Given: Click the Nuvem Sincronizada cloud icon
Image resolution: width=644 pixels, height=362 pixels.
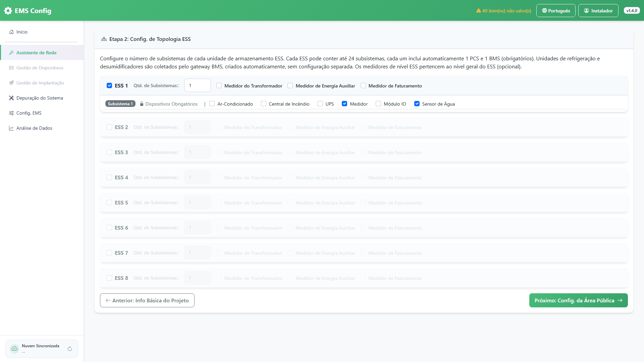Looking at the screenshot, I should (x=14, y=349).
